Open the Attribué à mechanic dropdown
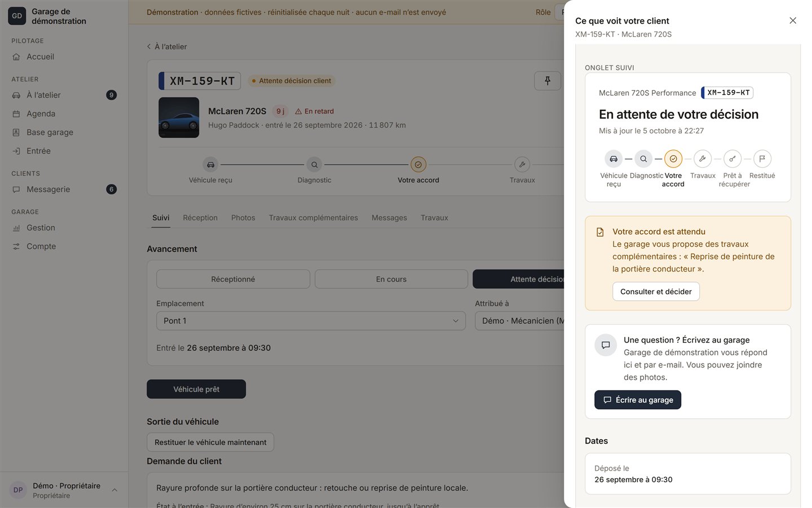 coord(519,321)
